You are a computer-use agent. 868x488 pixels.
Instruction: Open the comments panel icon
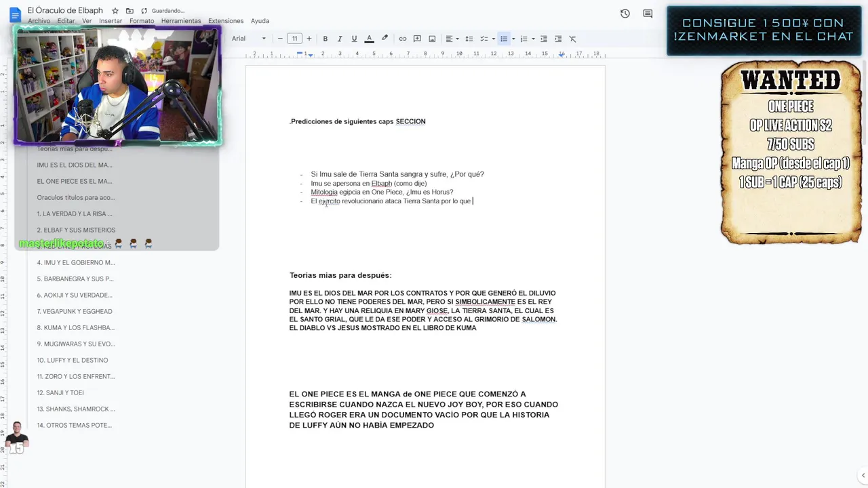tap(648, 14)
